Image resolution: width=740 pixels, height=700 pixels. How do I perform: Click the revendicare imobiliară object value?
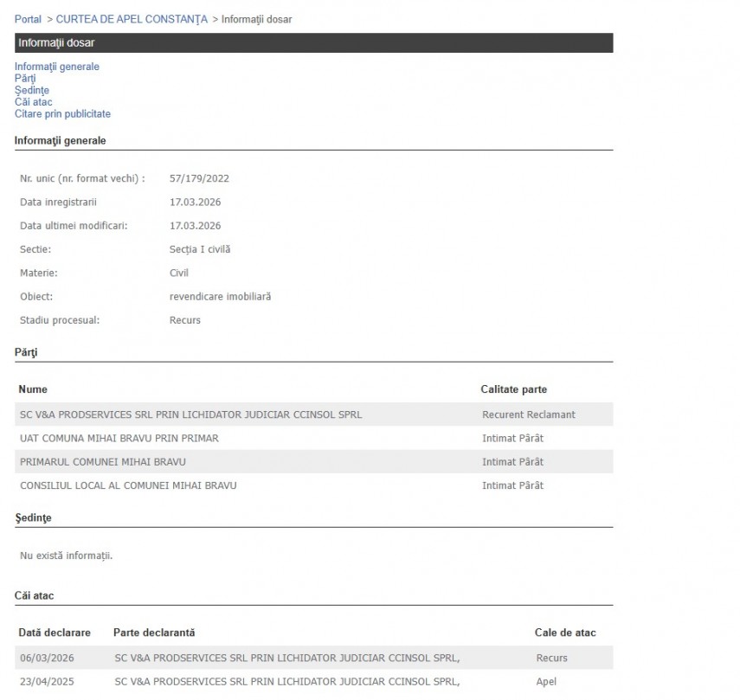point(220,297)
